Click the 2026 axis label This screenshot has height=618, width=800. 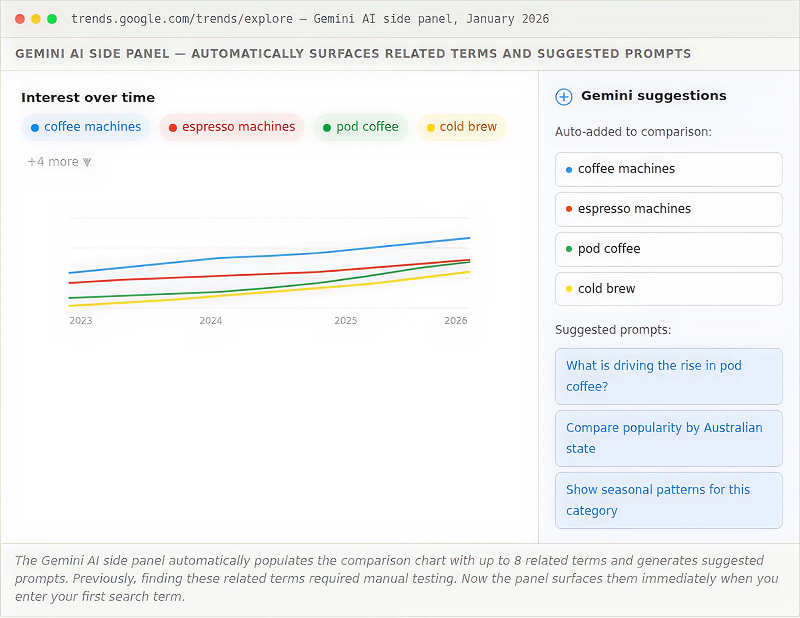(x=456, y=320)
